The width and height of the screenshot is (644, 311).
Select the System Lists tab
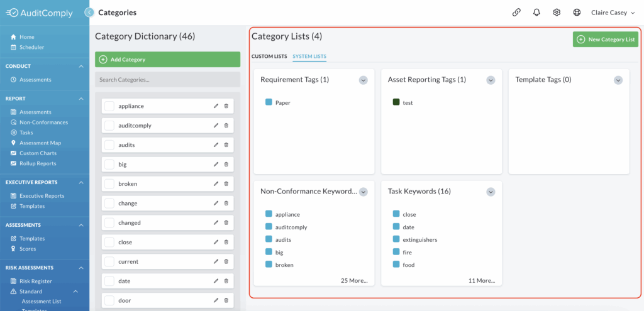point(309,57)
